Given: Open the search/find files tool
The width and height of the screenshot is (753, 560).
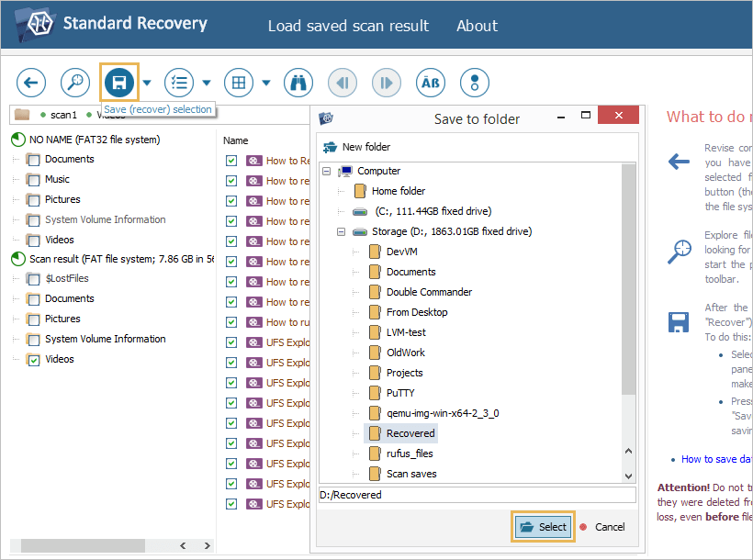Looking at the screenshot, I should [x=74, y=83].
